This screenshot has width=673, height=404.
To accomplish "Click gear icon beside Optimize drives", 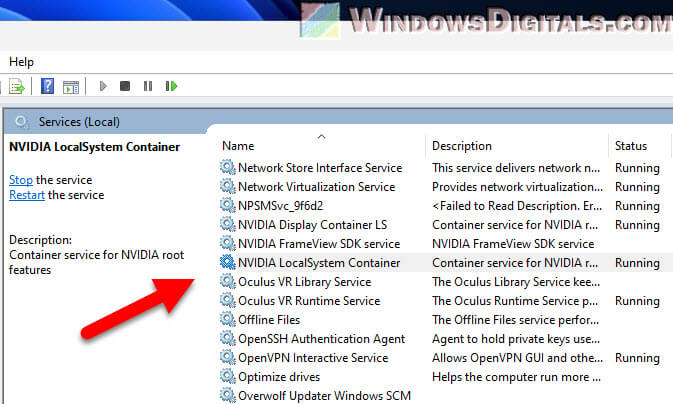I will 227,377.
